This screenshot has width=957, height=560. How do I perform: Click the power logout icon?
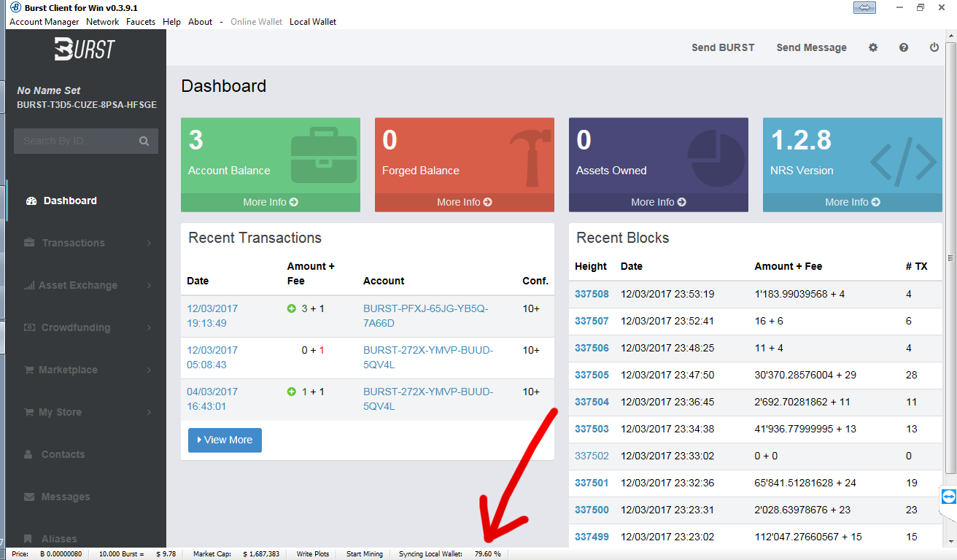click(934, 47)
